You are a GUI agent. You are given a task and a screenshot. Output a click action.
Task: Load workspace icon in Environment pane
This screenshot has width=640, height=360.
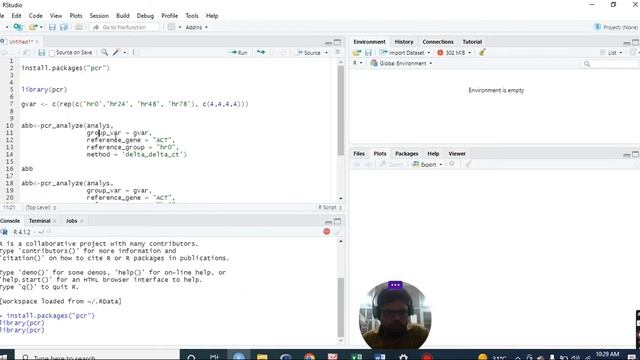point(357,53)
